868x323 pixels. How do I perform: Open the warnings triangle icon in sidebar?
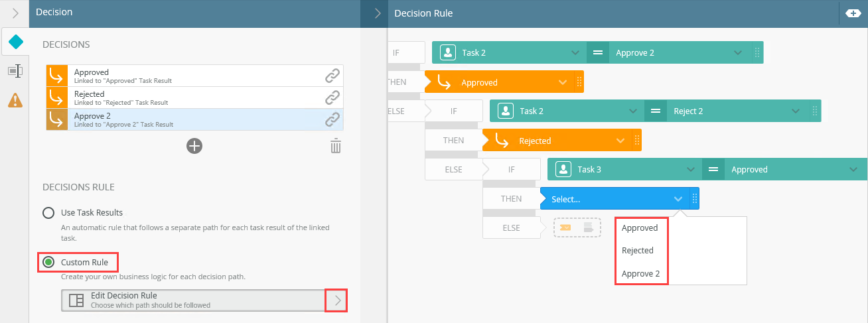click(15, 100)
